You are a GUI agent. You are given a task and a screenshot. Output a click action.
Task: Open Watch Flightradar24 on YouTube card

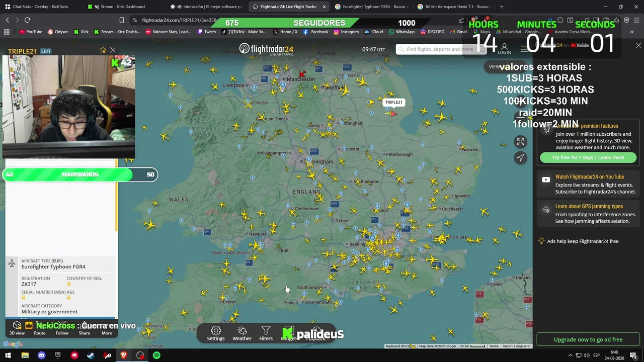[588, 184]
